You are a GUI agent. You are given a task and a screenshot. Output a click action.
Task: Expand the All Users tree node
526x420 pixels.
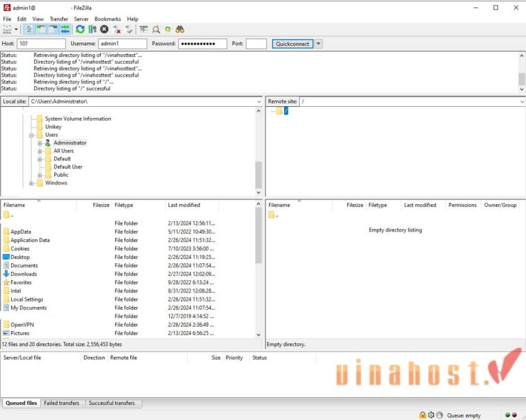click(x=40, y=151)
